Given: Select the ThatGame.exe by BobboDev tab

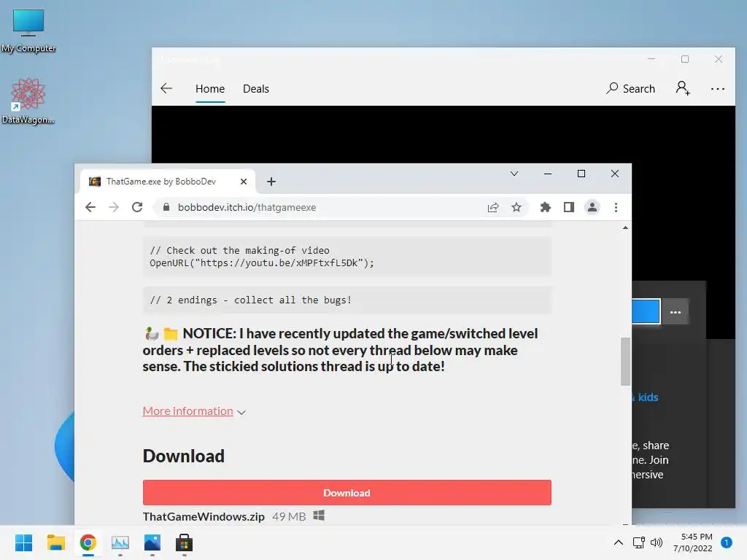Looking at the screenshot, I should point(168,182).
